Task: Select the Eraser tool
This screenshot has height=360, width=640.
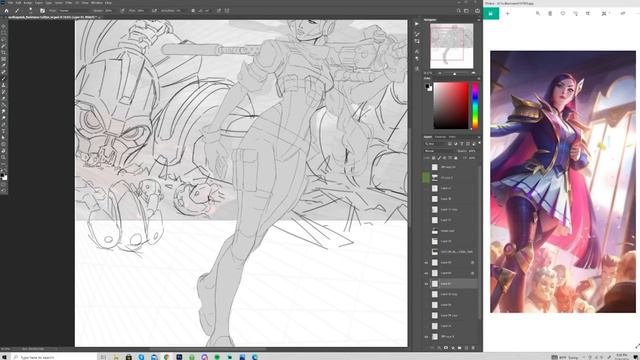Action: tap(4, 98)
